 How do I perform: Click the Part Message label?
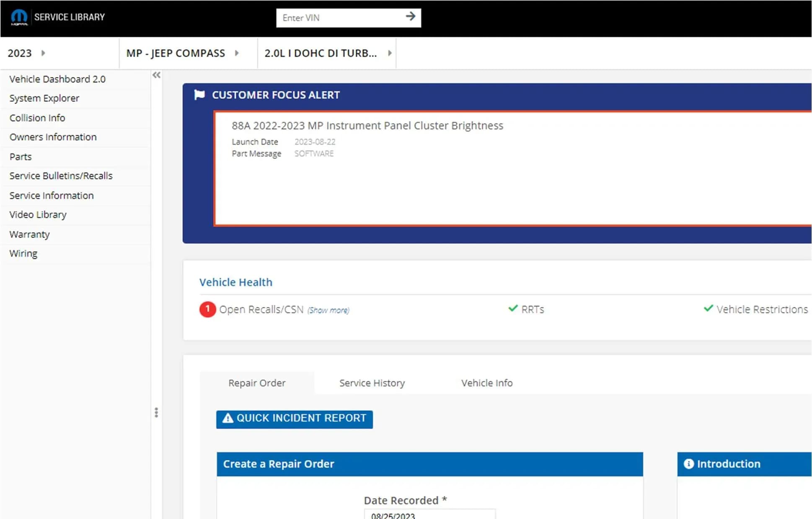click(257, 154)
